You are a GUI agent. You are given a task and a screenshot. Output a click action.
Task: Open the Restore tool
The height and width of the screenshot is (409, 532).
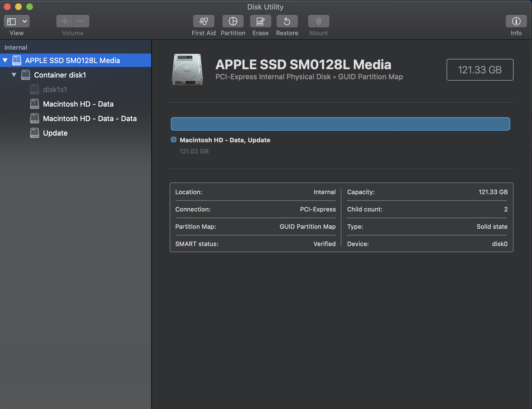point(287,21)
